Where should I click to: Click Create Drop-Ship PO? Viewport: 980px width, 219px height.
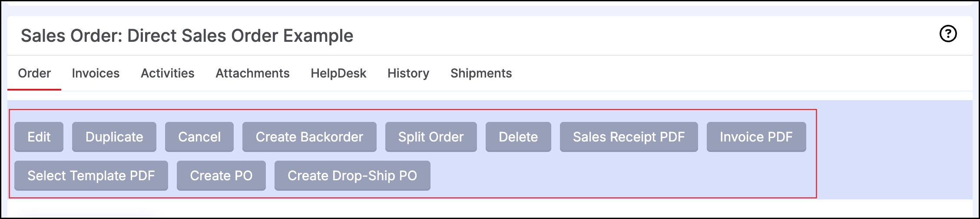(352, 175)
